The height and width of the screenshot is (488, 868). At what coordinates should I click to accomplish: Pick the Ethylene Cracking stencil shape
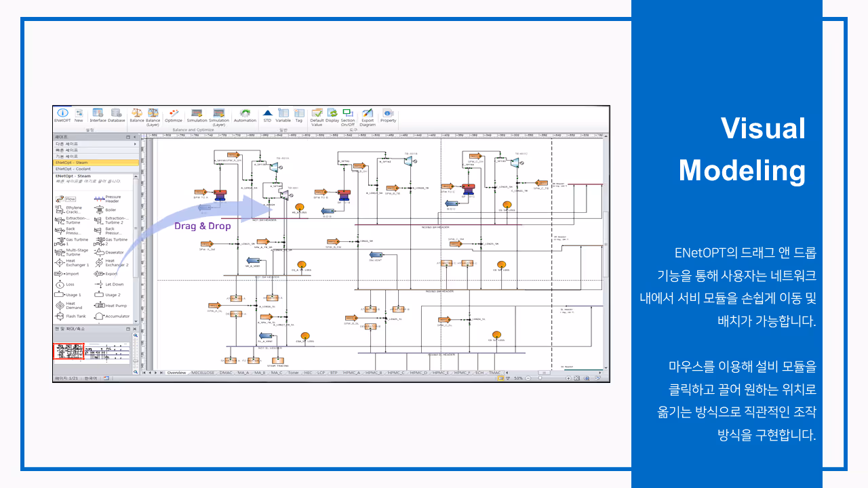(x=68, y=210)
